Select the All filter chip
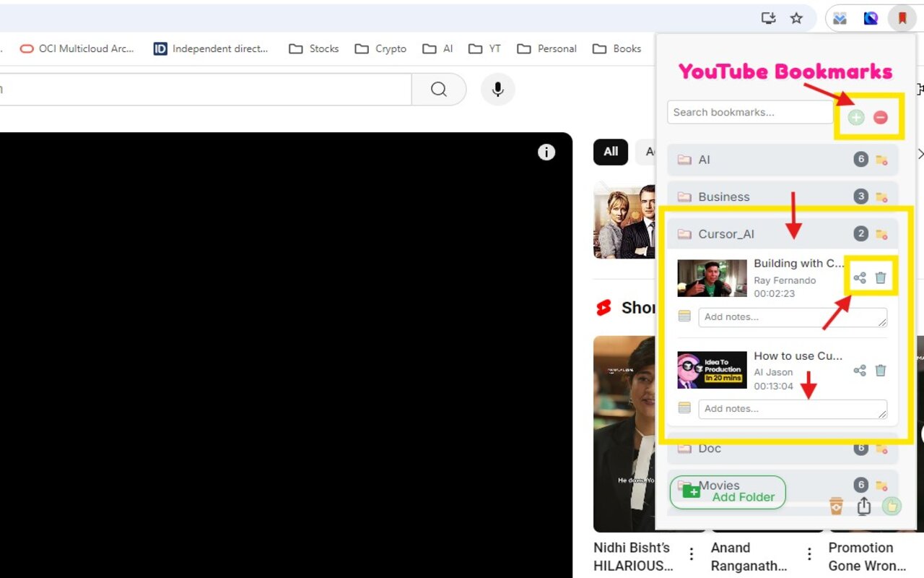Viewport: 924px width, 578px height. click(x=611, y=152)
